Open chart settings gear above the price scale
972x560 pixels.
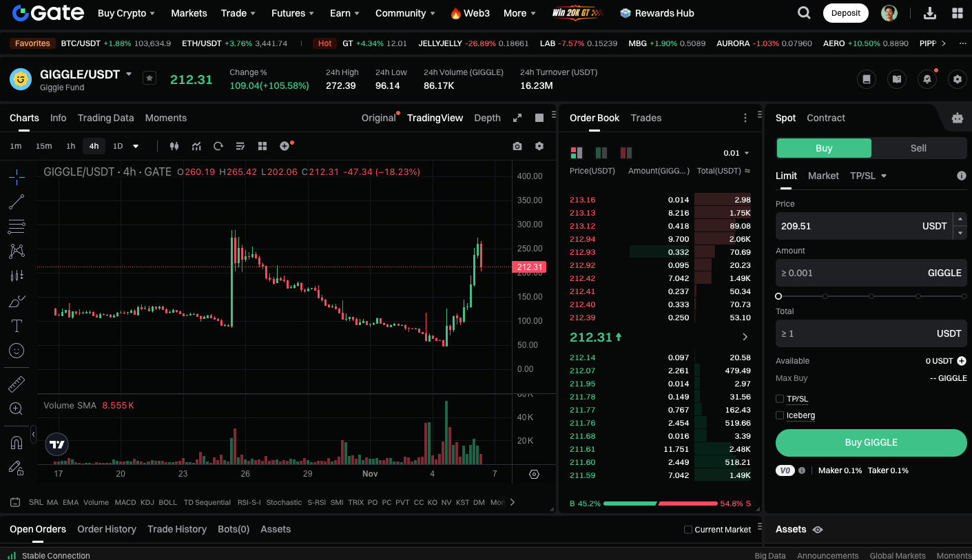pyautogui.click(x=539, y=146)
